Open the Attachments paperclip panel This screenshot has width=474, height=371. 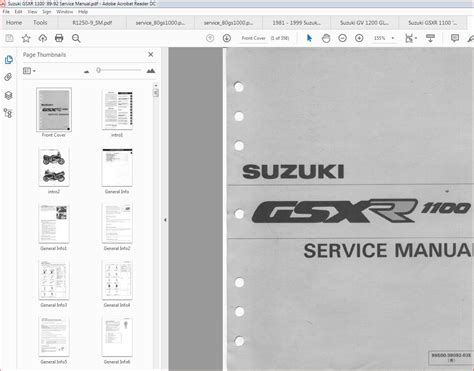pos(8,77)
